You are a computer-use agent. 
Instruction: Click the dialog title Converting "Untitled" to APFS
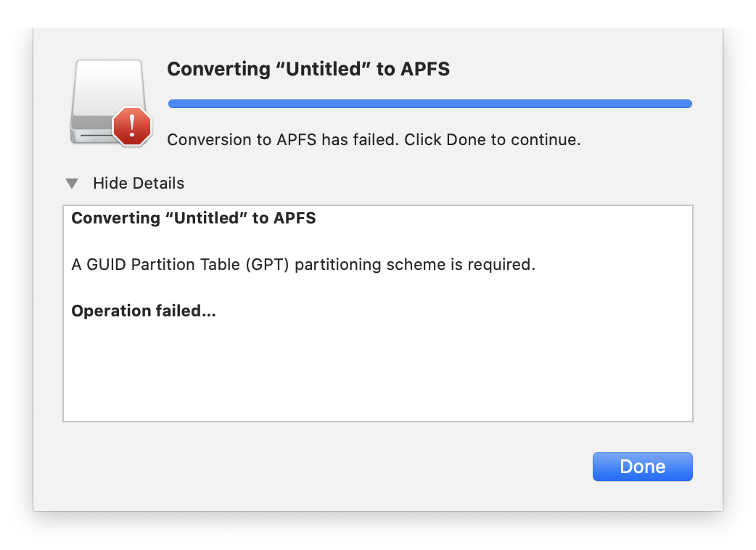click(x=308, y=69)
